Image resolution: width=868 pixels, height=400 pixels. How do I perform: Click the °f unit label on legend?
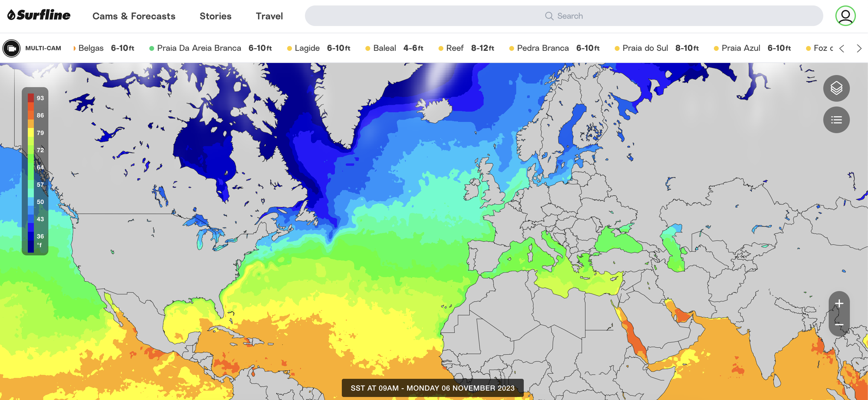coord(39,245)
